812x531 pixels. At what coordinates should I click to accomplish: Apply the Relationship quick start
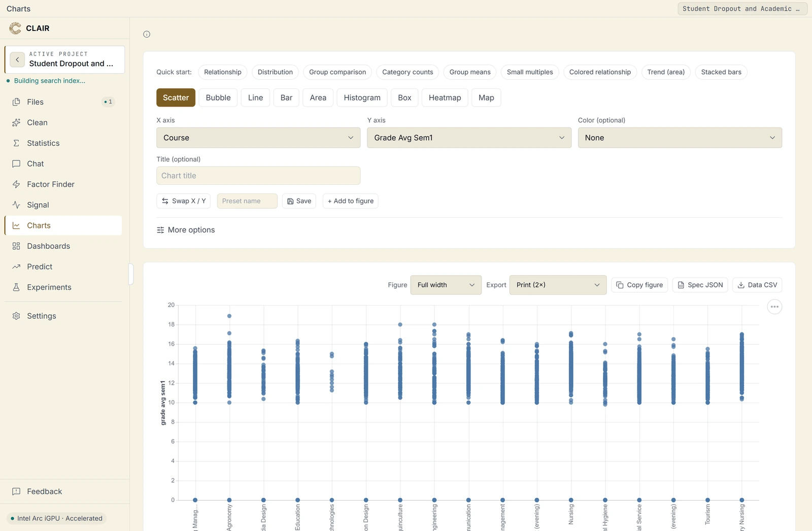pos(223,72)
